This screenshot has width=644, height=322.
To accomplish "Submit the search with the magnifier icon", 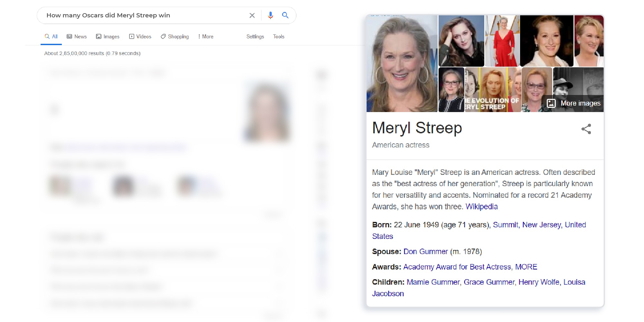I will tap(285, 15).
